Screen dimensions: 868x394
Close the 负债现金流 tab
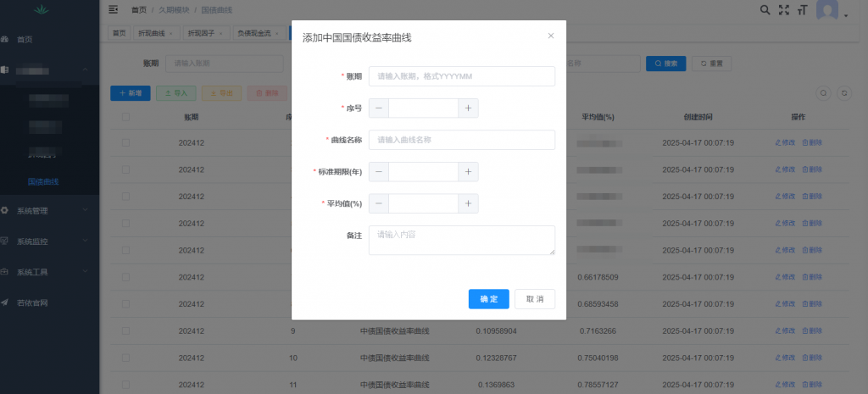(x=277, y=34)
